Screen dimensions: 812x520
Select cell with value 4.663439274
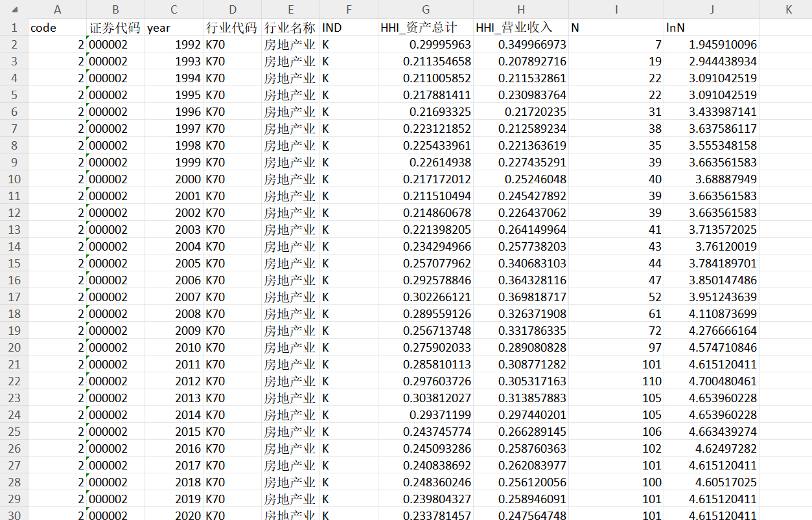click(x=712, y=432)
